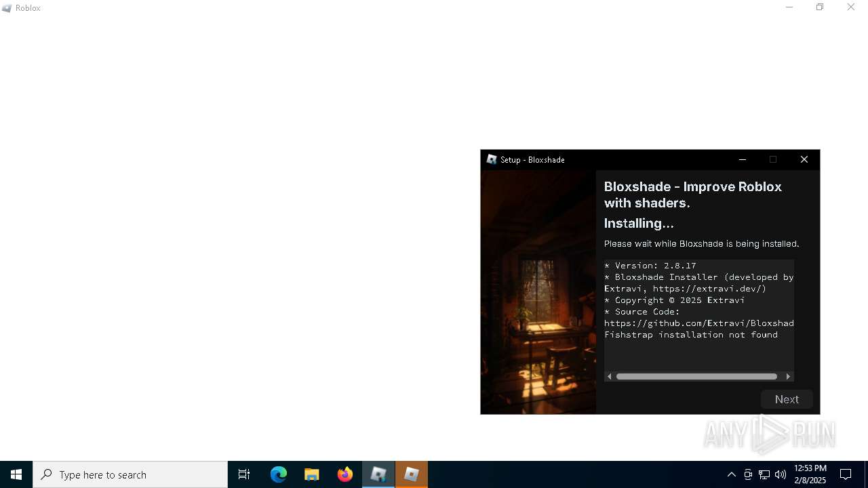
Task: Click the '* Copyright © 2025 Extravi' line
Action: 675,300
